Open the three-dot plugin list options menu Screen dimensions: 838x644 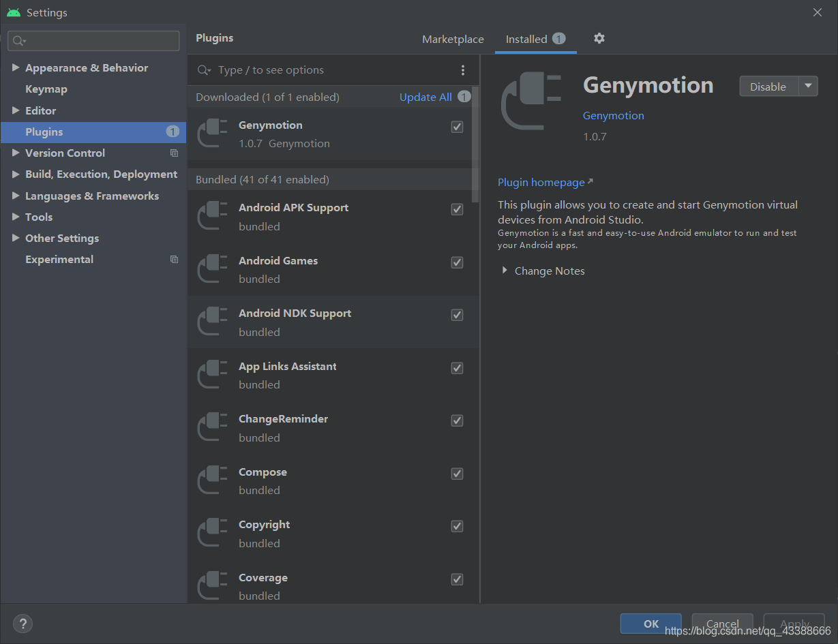(463, 70)
